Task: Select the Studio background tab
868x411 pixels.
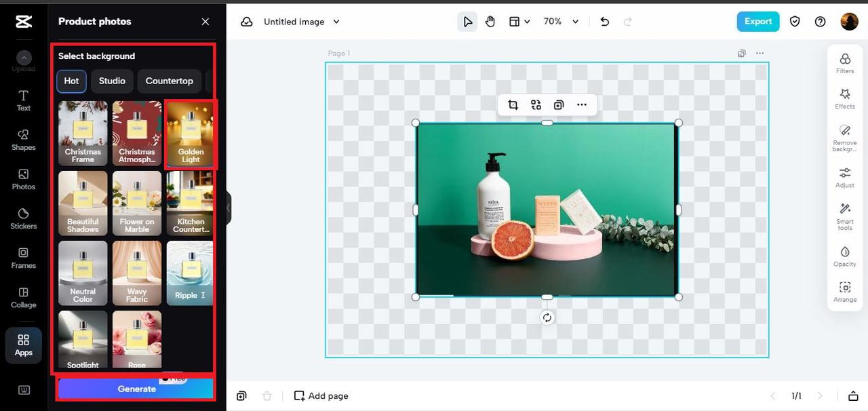Action: pyautogui.click(x=112, y=81)
